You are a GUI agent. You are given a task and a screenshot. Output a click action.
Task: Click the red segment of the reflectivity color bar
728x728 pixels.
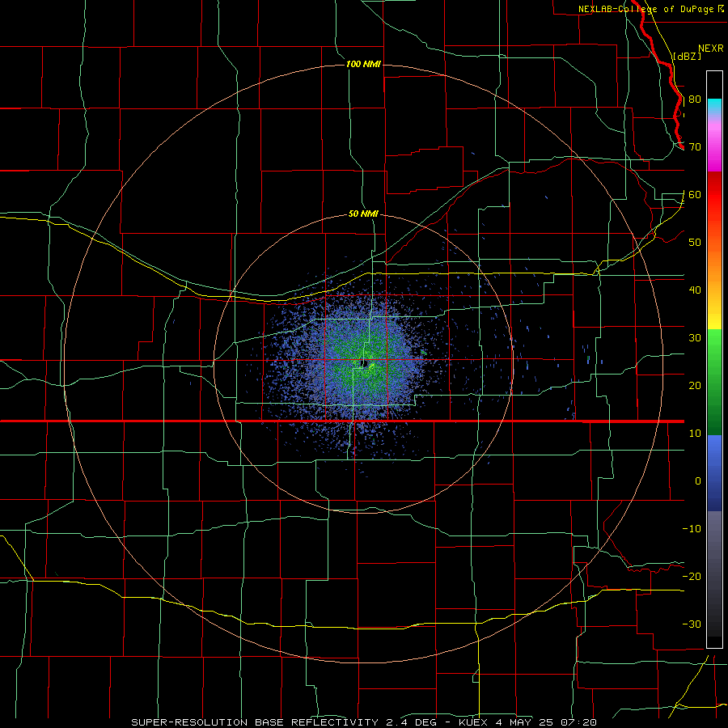[714, 195]
